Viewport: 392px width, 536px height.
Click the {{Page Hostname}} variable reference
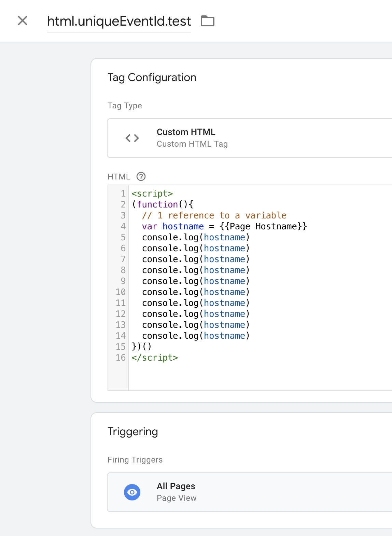(x=263, y=226)
